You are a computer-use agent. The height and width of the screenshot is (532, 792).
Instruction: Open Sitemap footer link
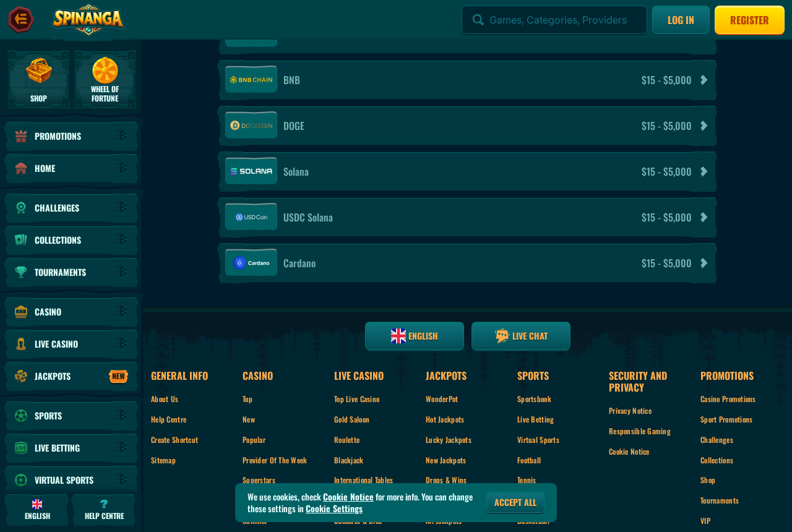(x=163, y=460)
